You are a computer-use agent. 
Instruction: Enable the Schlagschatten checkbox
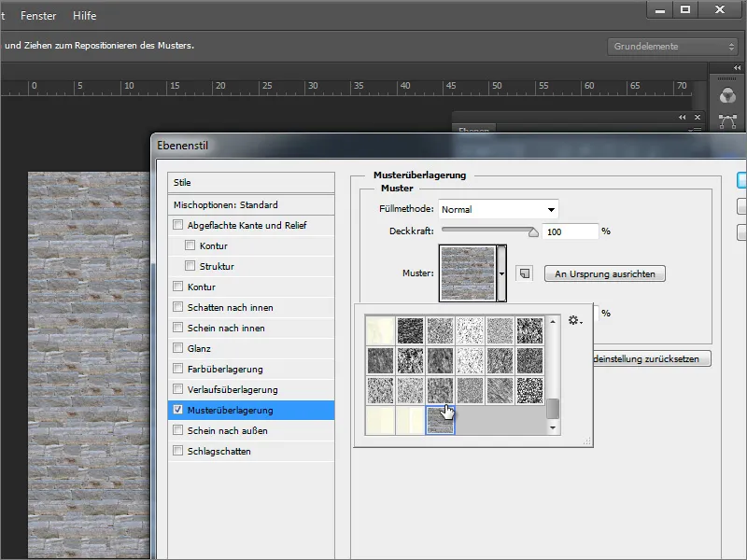point(177,451)
